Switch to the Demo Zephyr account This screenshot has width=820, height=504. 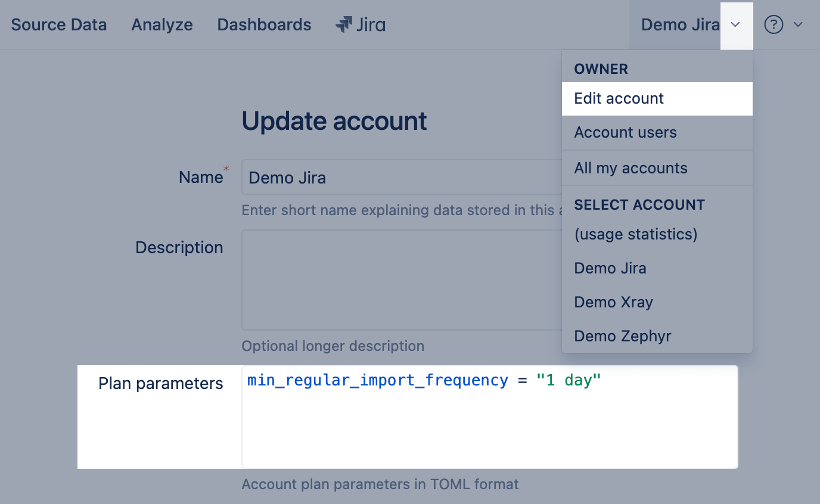click(x=622, y=336)
